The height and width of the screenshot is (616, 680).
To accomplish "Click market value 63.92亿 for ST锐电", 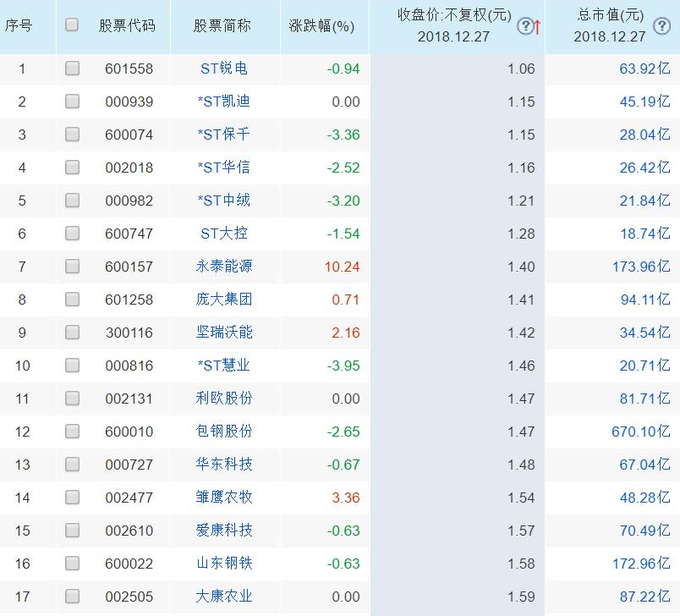I will click(644, 69).
